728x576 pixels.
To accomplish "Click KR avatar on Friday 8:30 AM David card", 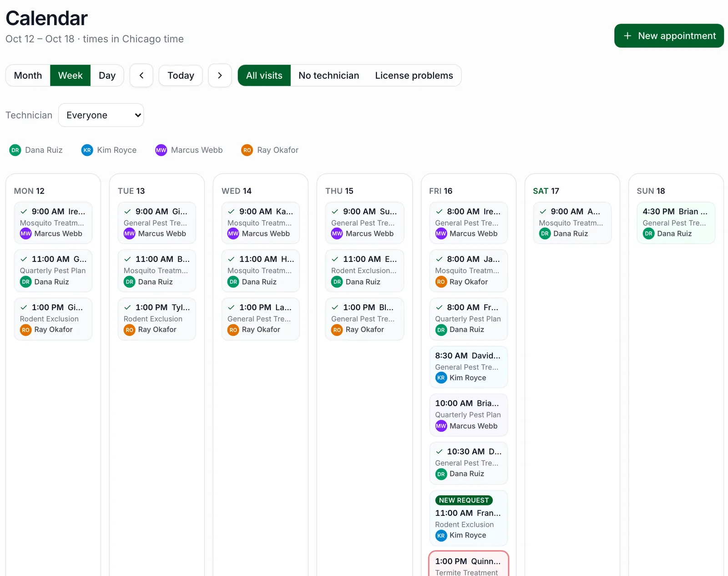I will click(441, 378).
